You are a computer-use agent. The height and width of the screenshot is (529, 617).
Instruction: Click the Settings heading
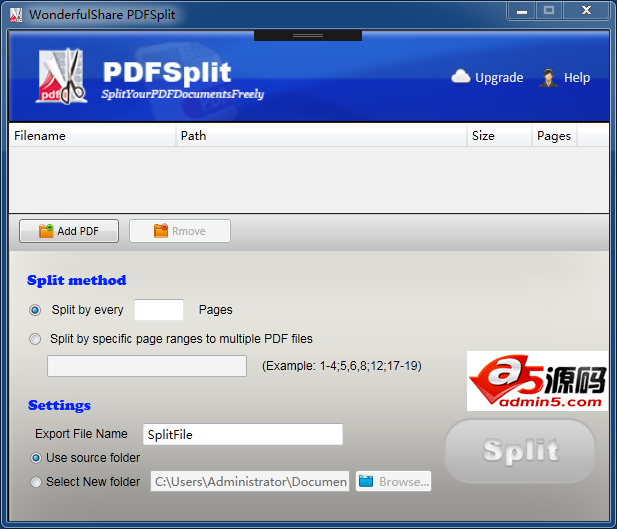[59, 405]
